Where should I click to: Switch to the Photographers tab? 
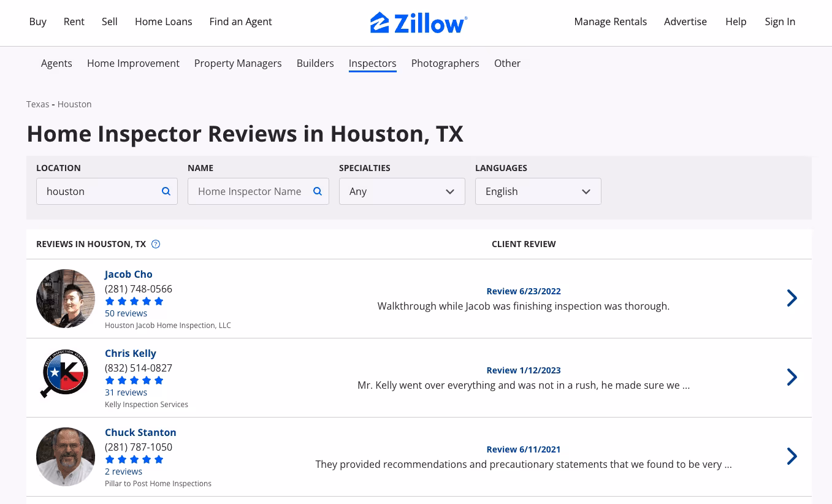click(445, 63)
